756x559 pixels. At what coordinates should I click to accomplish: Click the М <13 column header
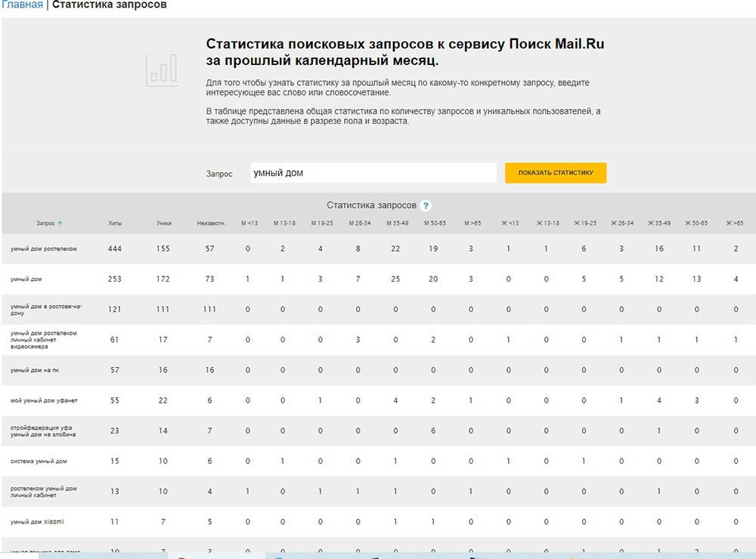pos(249,223)
